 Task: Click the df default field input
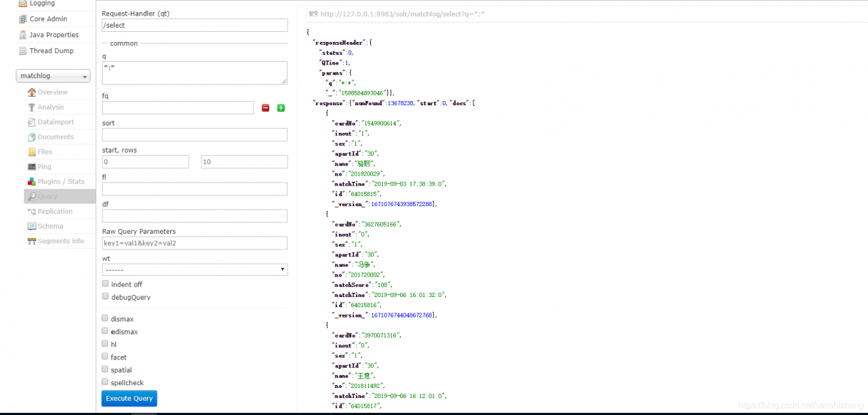click(x=195, y=216)
